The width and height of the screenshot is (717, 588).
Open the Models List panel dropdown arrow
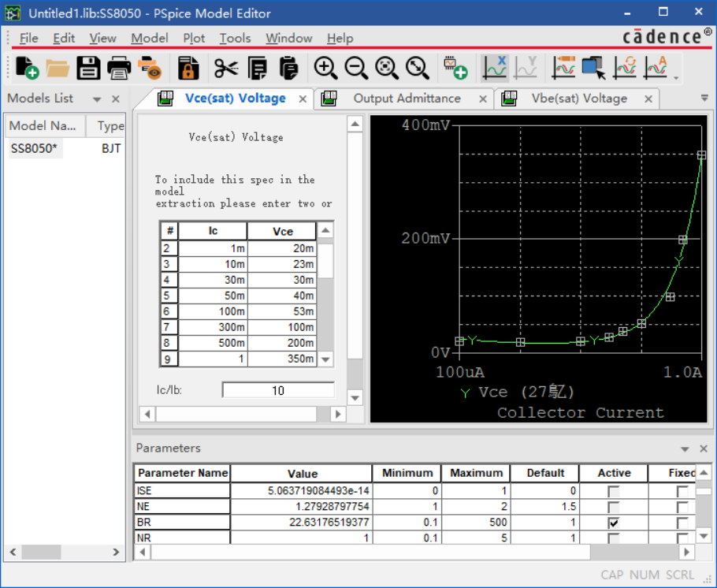tap(96, 99)
